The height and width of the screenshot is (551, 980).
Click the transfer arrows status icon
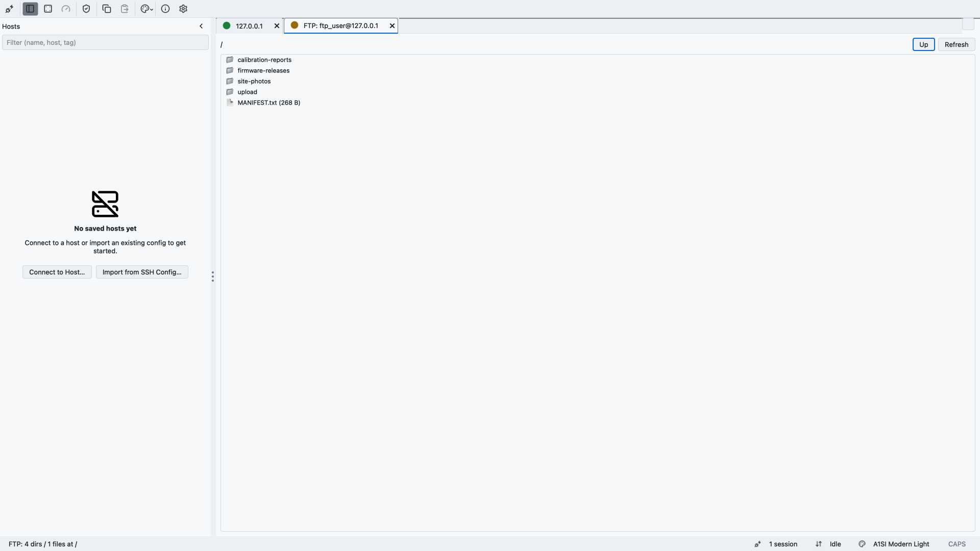[819, 544]
